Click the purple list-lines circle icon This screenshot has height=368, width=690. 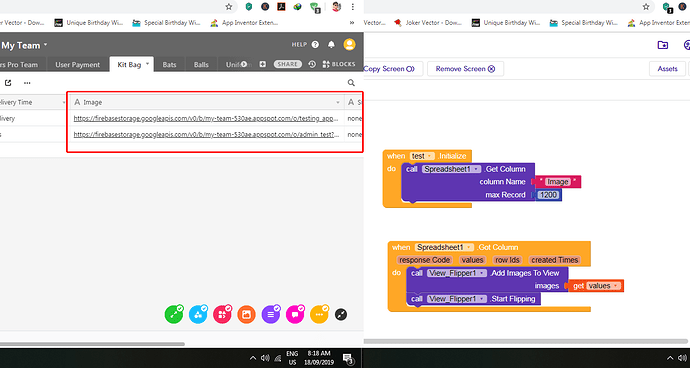271,314
